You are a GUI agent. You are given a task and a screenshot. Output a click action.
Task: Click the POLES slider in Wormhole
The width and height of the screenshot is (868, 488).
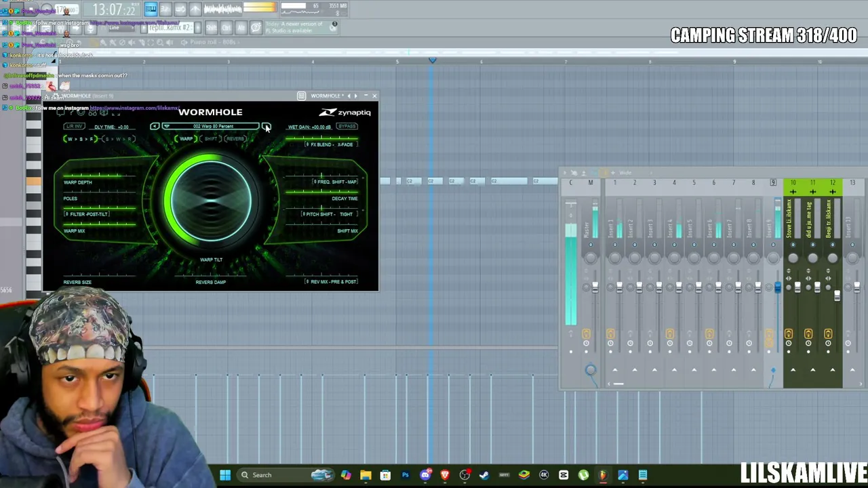coord(100,192)
